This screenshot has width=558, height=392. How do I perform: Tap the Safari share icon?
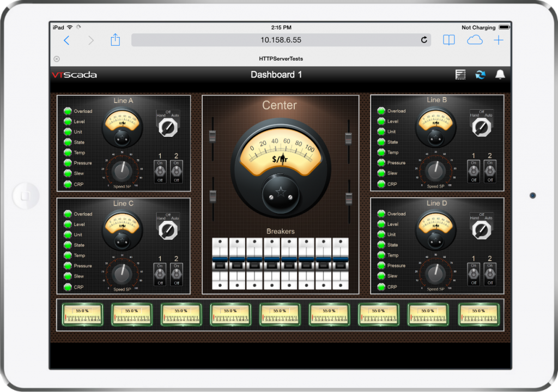(x=115, y=40)
